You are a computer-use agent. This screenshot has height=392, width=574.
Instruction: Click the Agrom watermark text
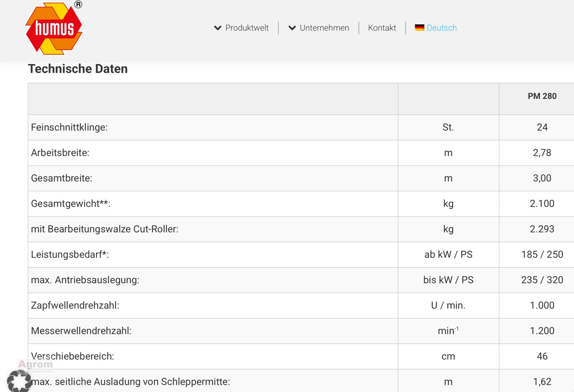point(36,364)
